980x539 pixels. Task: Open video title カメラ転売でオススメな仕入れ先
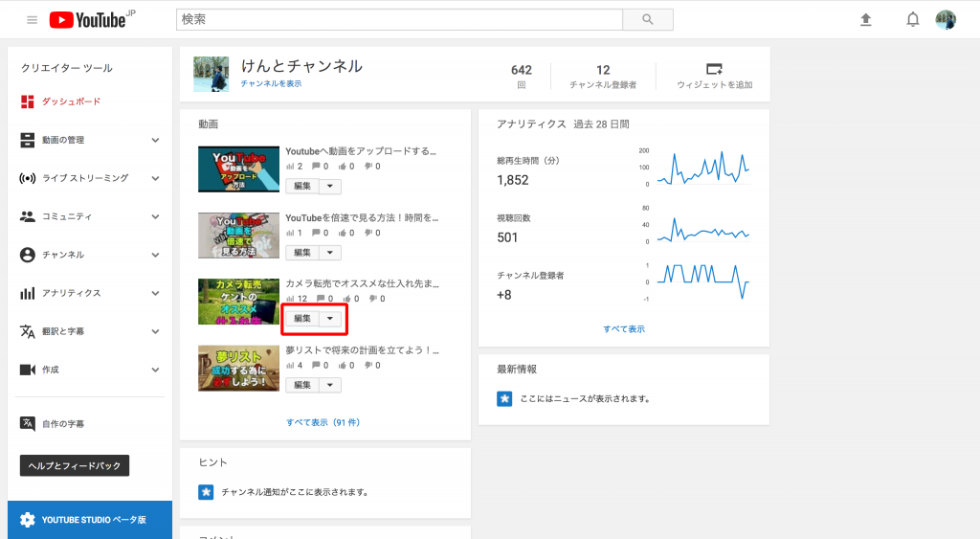point(363,284)
